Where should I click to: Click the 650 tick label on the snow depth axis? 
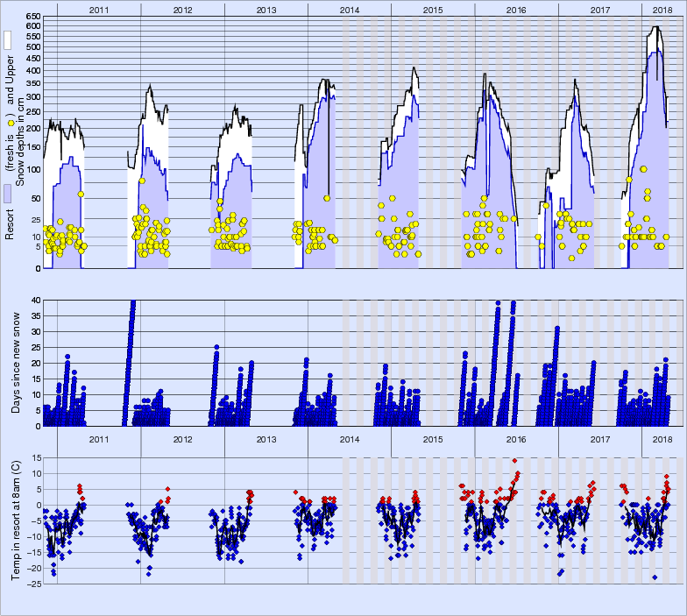pyautogui.click(x=32, y=17)
